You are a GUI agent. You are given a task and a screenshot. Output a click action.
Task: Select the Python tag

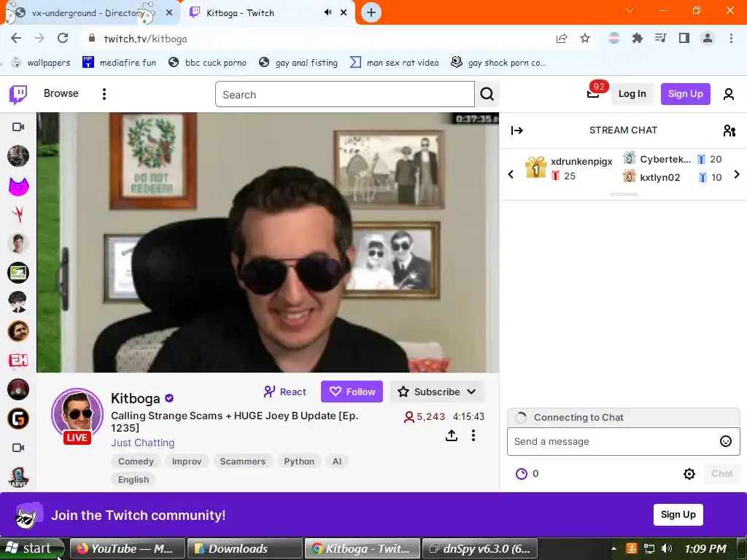pos(299,462)
